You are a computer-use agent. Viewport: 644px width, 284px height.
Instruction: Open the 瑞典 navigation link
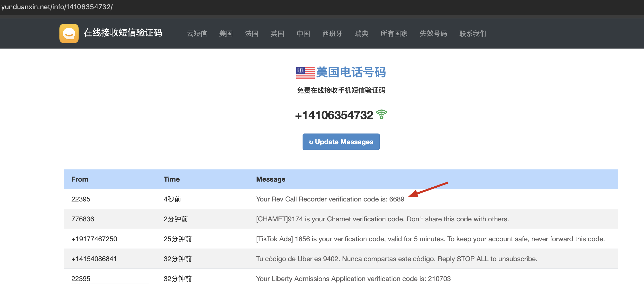(361, 33)
